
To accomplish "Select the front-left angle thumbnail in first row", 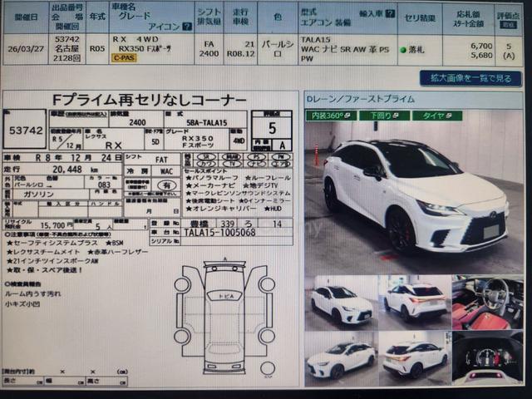I will tap(341, 303).
